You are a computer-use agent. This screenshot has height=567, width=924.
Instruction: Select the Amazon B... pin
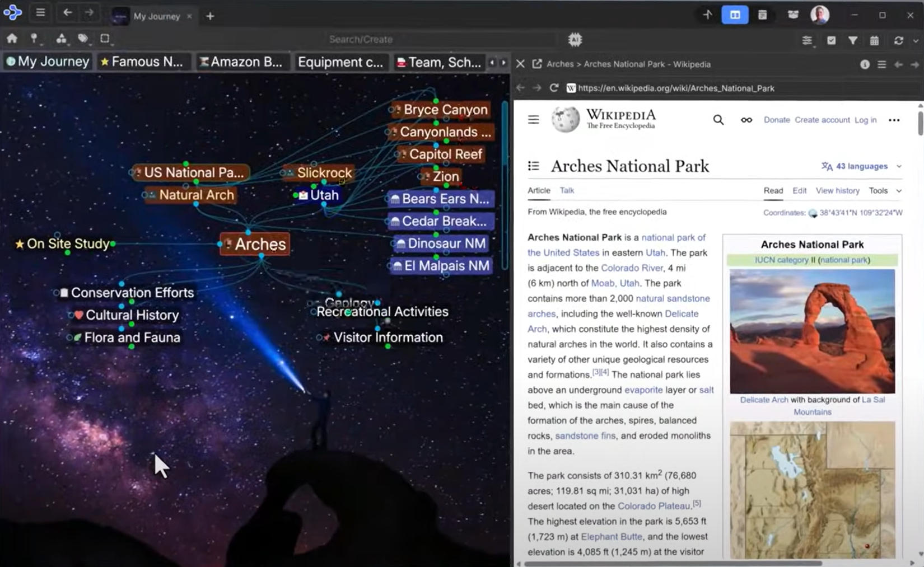[242, 62]
